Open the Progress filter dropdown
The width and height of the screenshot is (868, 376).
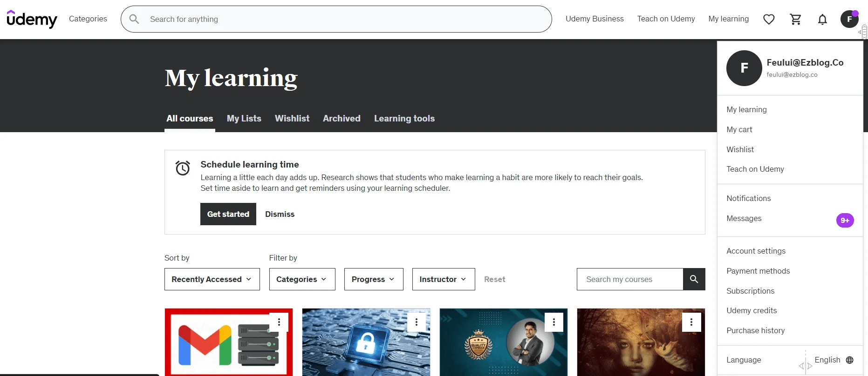[374, 279]
